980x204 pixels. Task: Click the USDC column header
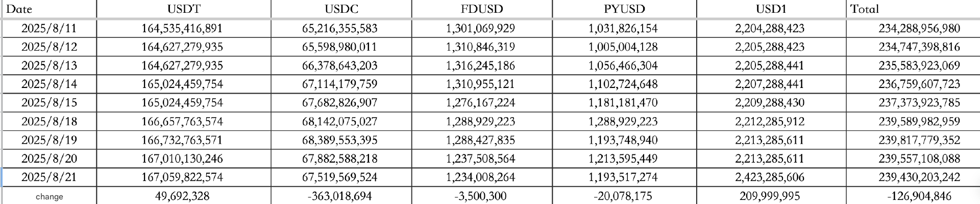tap(341, 9)
